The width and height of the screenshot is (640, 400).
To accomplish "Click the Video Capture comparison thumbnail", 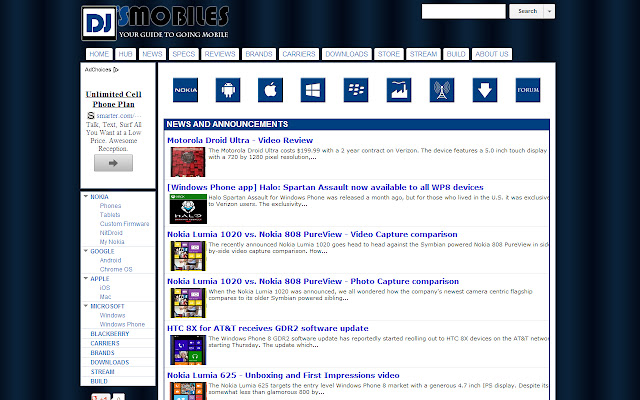I will [188, 256].
